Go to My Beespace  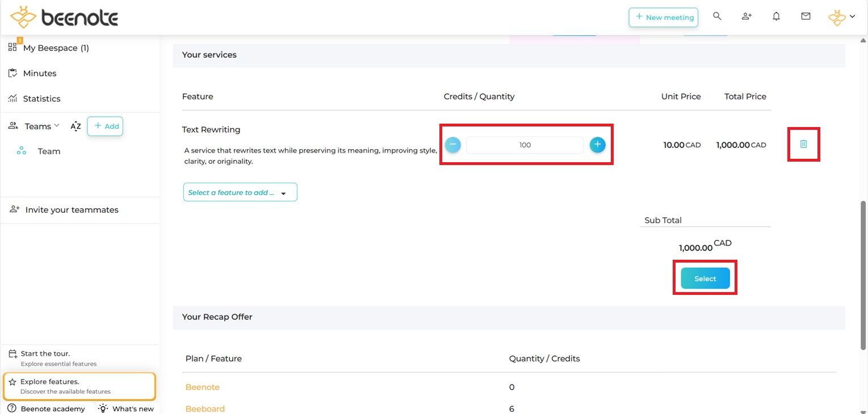56,48
